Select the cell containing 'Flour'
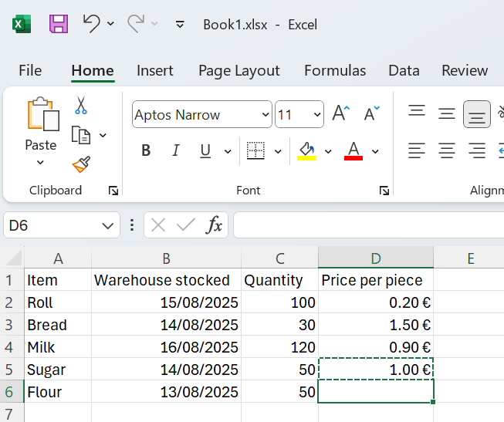This screenshot has height=422, width=504. click(58, 392)
